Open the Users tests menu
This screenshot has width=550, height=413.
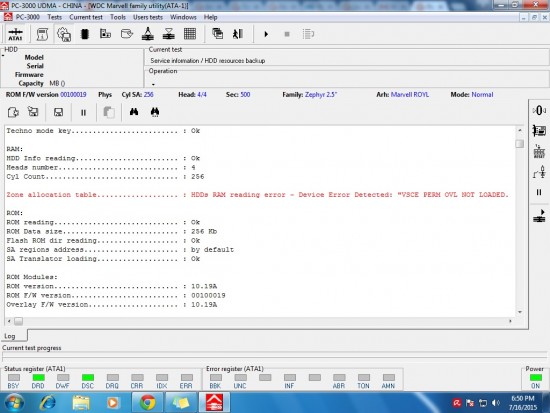[x=148, y=17]
